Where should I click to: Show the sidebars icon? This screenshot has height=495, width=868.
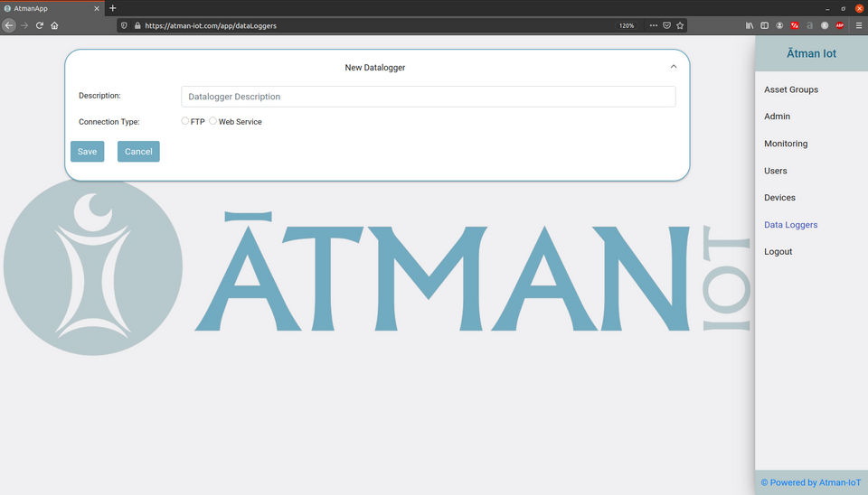click(765, 25)
